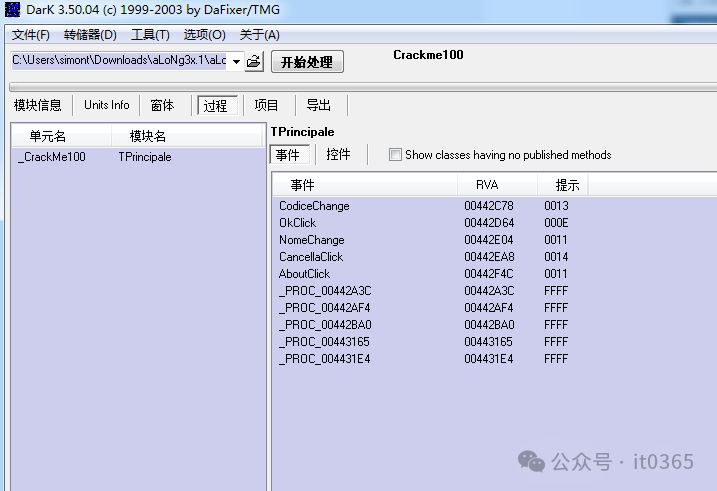
Task: Open the 工具(T) menu
Action: pyautogui.click(x=150, y=35)
